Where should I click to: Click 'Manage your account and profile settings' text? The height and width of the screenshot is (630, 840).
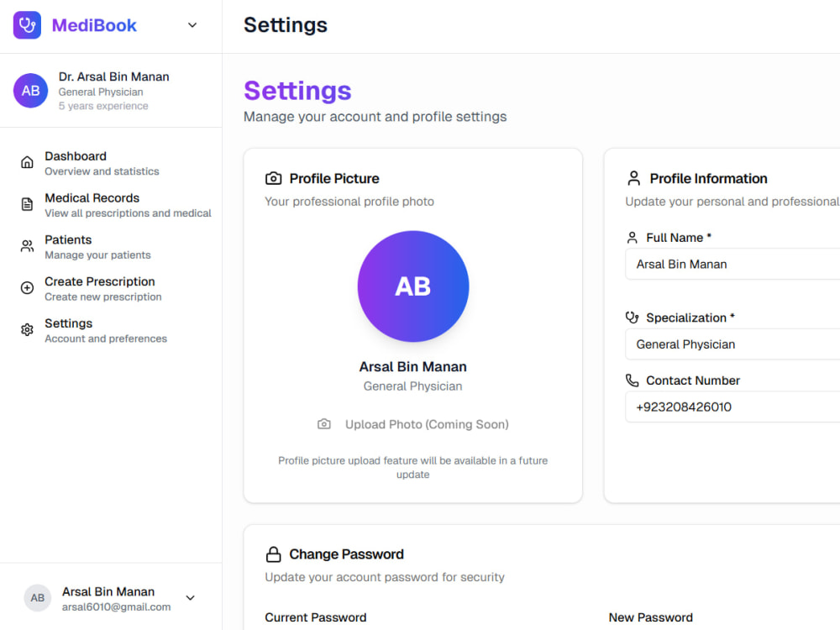(x=375, y=117)
